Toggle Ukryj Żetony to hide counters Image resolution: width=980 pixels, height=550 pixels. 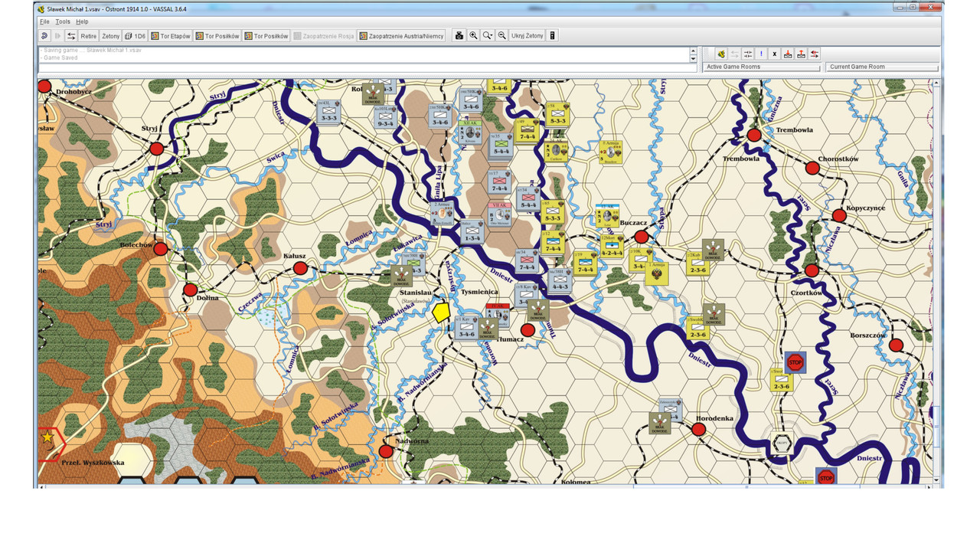[x=528, y=36]
